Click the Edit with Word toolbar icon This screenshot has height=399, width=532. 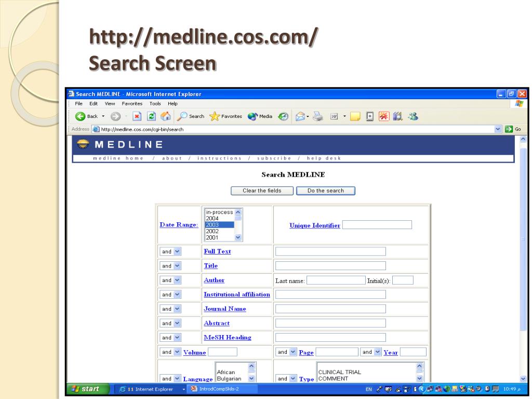tap(334, 116)
